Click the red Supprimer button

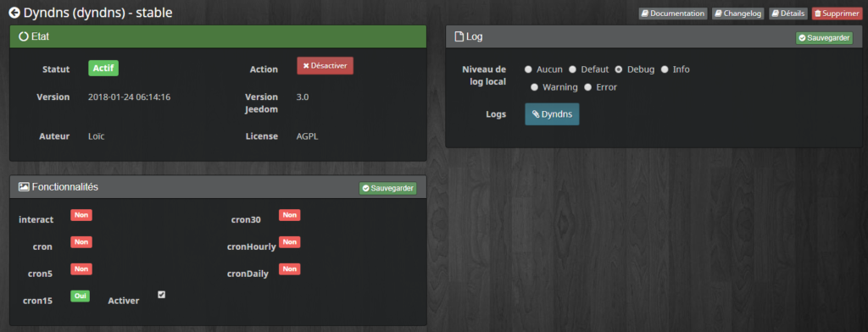[x=837, y=14]
